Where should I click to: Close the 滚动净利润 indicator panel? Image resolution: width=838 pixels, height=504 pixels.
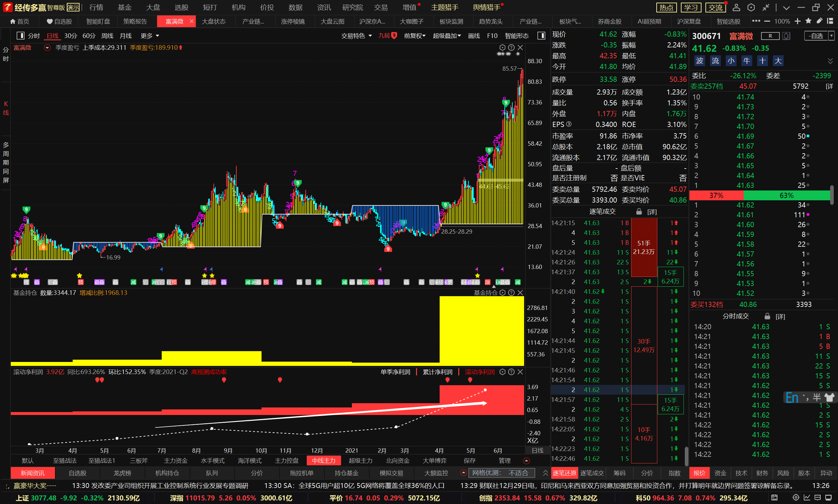520,372
